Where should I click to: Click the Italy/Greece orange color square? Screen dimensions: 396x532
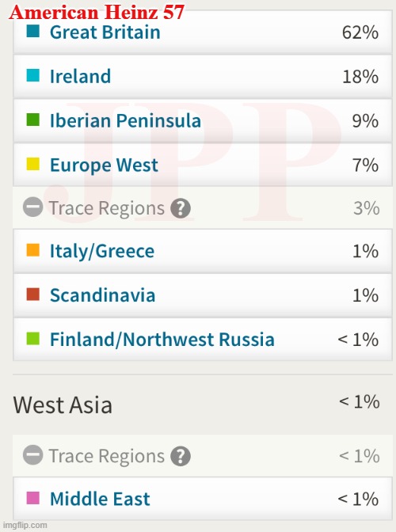(x=33, y=249)
